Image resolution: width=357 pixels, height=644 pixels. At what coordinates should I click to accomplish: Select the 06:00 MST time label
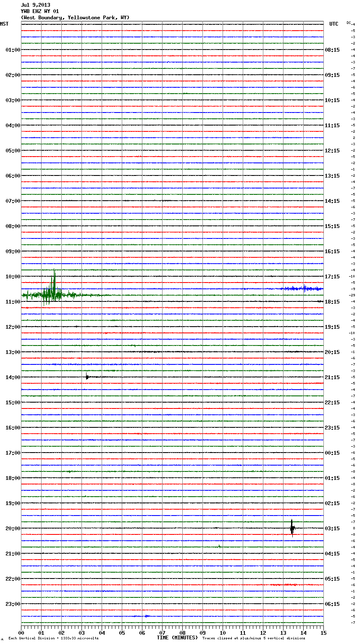point(13,176)
